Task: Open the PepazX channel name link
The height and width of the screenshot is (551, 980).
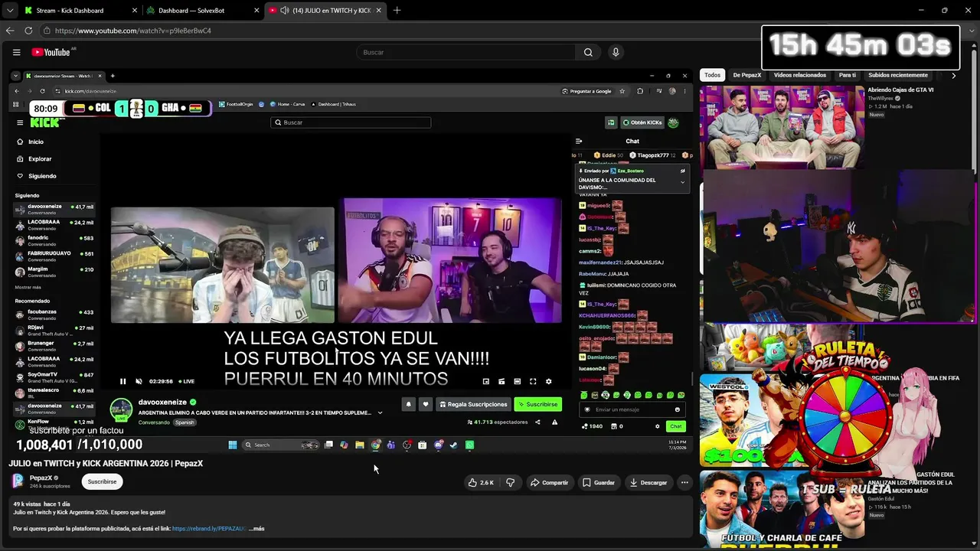Action: tap(41, 478)
